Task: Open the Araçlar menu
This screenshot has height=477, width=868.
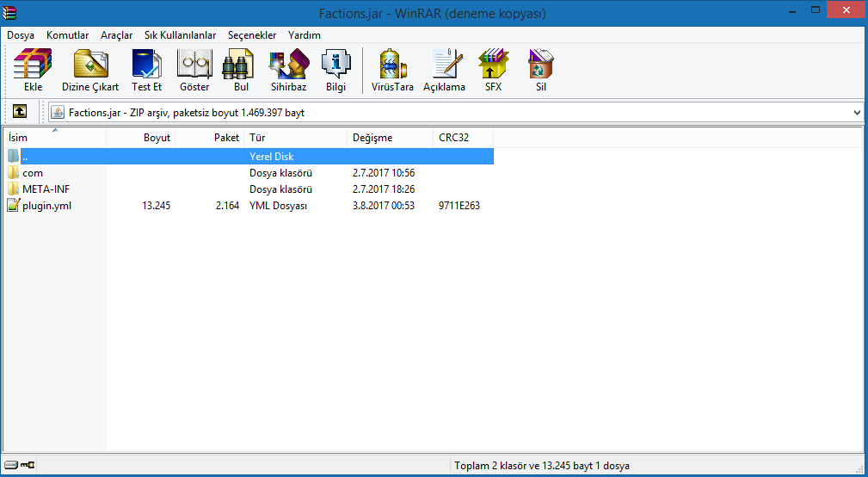Action: tap(117, 35)
